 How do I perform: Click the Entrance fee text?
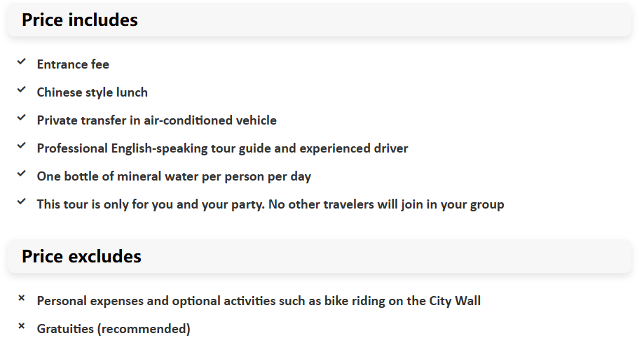(x=73, y=64)
